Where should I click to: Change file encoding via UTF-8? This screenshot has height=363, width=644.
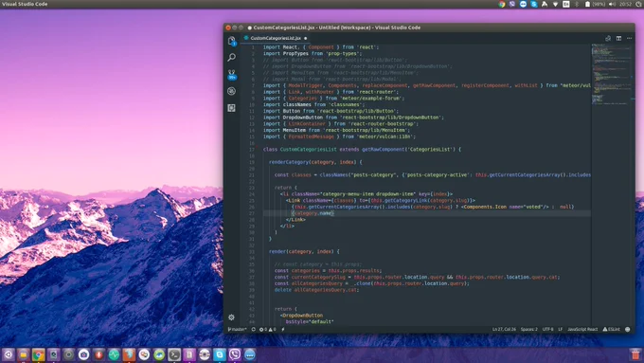coord(548,329)
